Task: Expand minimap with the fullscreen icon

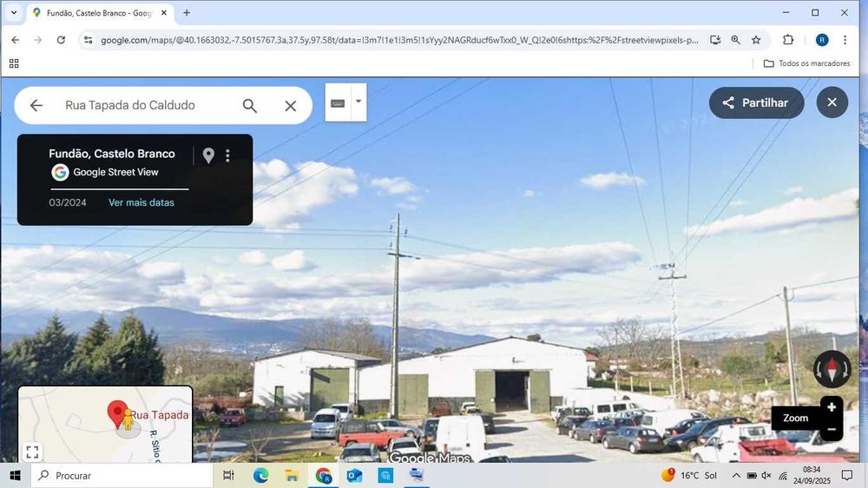Action: click(x=32, y=452)
